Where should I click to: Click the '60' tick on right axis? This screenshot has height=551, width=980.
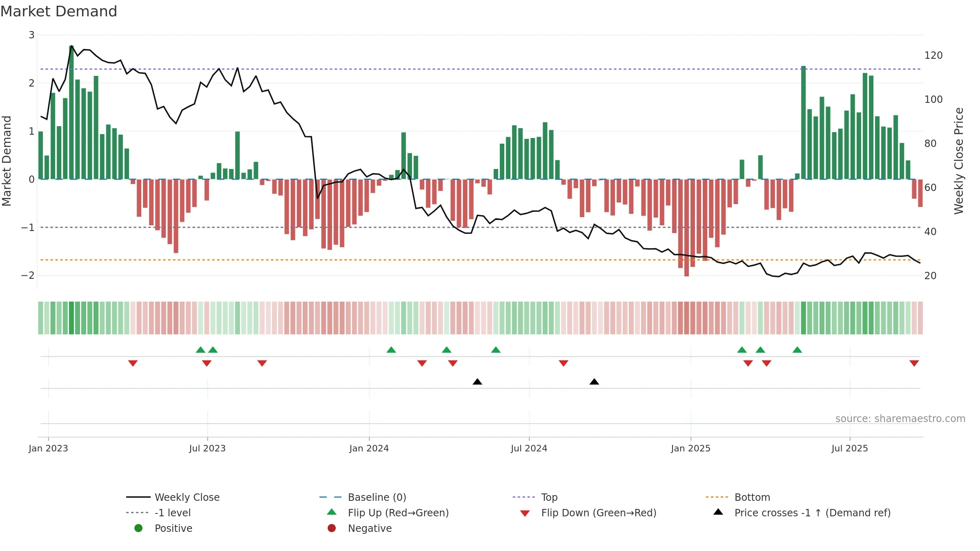[931, 188]
